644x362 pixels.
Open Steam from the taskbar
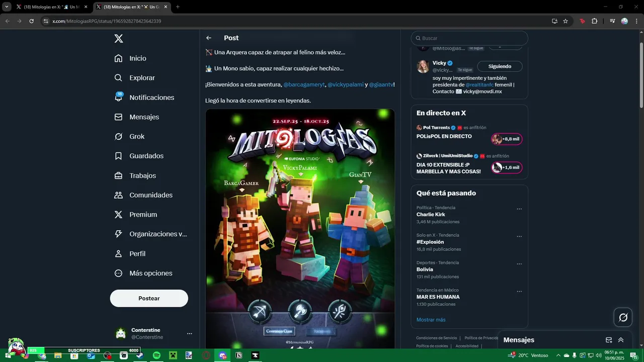pyautogui.click(x=140, y=355)
